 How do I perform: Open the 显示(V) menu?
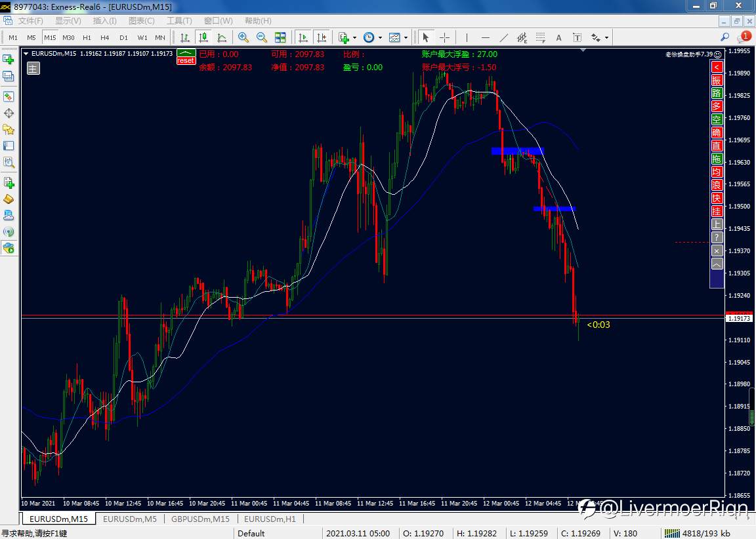[68, 21]
